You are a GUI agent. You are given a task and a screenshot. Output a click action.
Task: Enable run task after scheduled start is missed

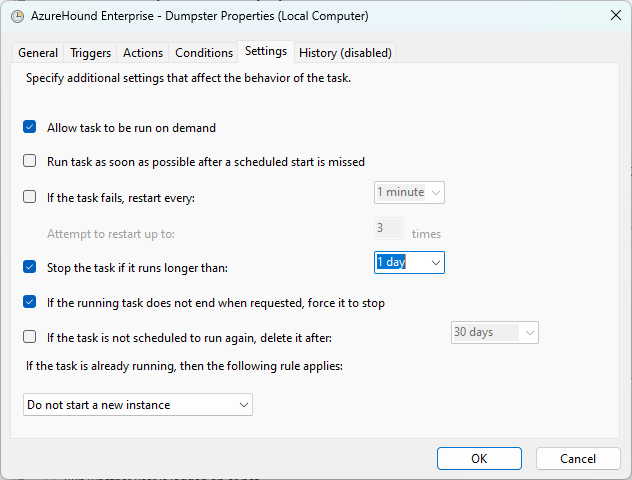[x=29, y=161]
